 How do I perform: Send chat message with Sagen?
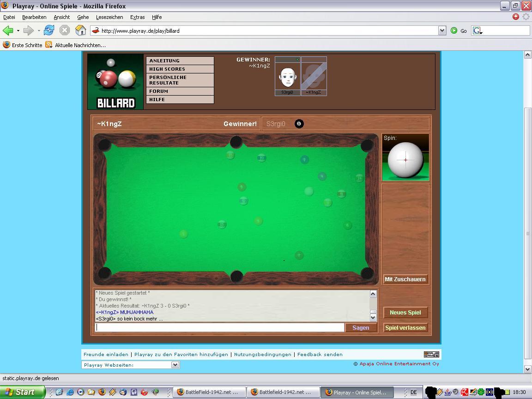pyautogui.click(x=361, y=328)
